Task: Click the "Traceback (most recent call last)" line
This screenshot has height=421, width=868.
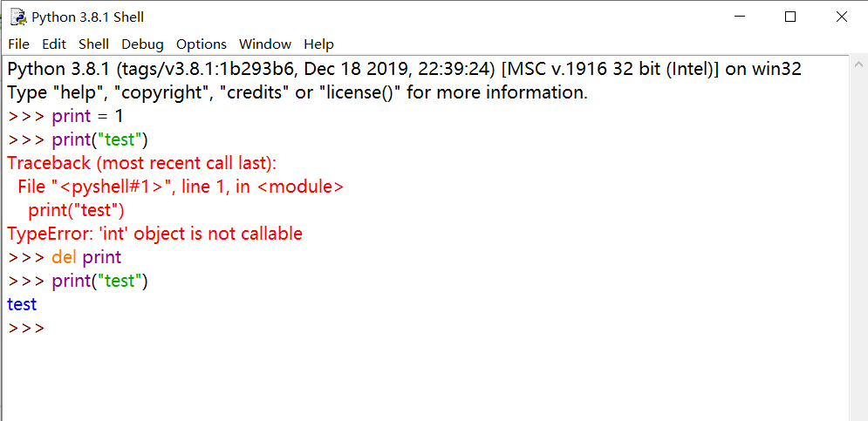Action: [141, 163]
